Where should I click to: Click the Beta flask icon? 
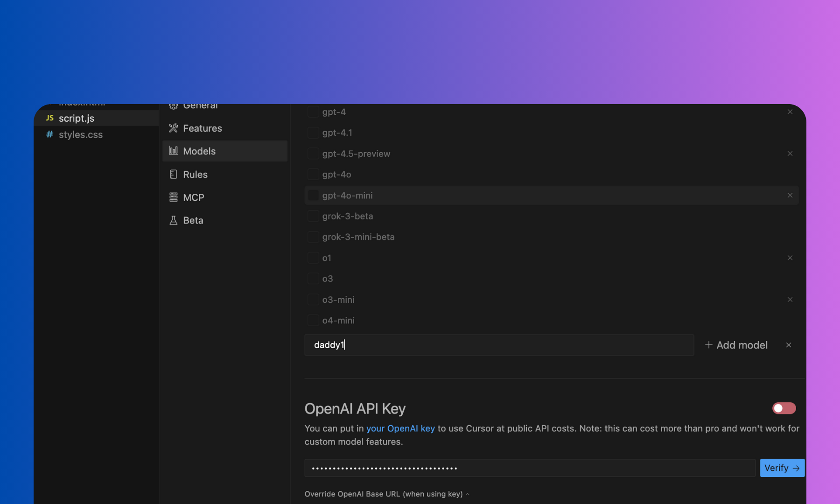click(x=173, y=220)
